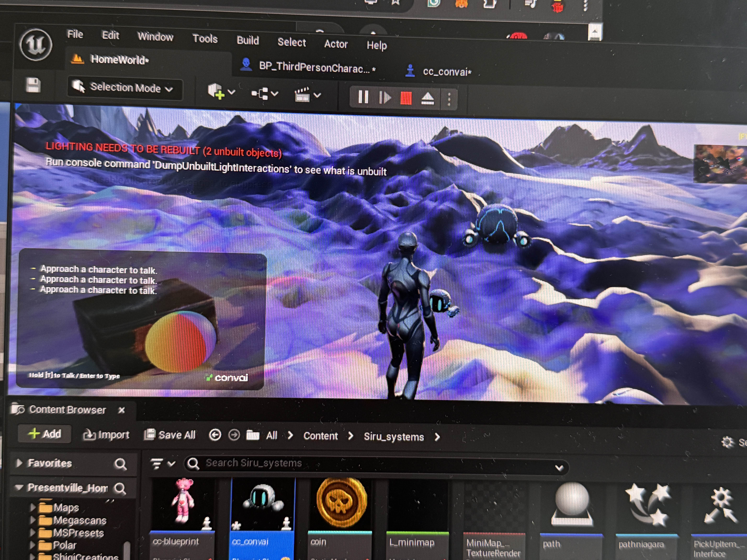Expand the Megascans folder

point(33,520)
